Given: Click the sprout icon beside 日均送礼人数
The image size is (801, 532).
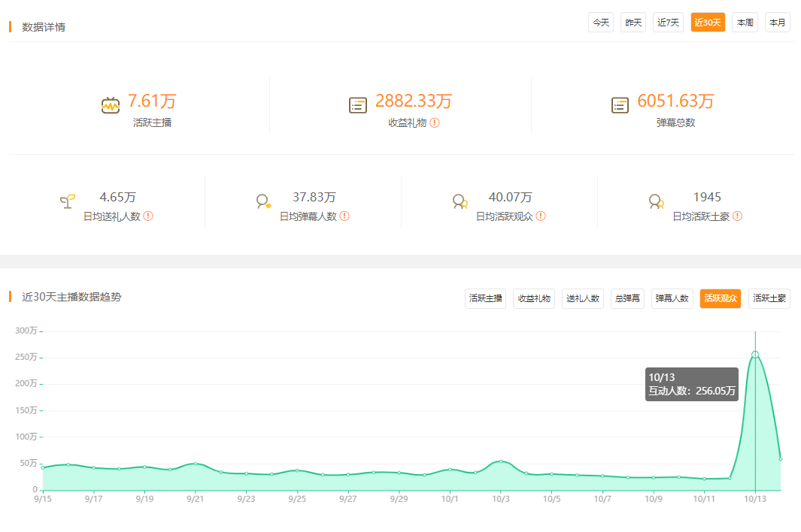Looking at the screenshot, I should coord(68,201).
